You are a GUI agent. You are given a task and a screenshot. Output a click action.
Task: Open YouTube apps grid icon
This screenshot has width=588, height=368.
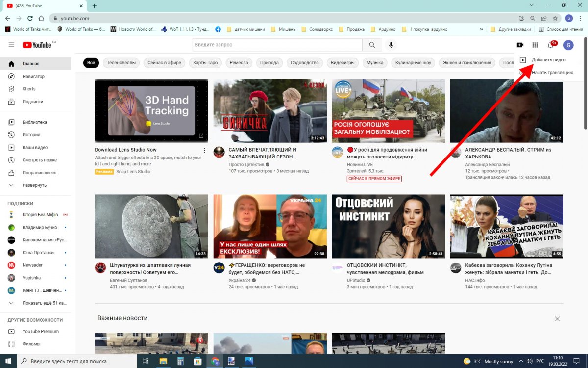click(x=535, y=45)
